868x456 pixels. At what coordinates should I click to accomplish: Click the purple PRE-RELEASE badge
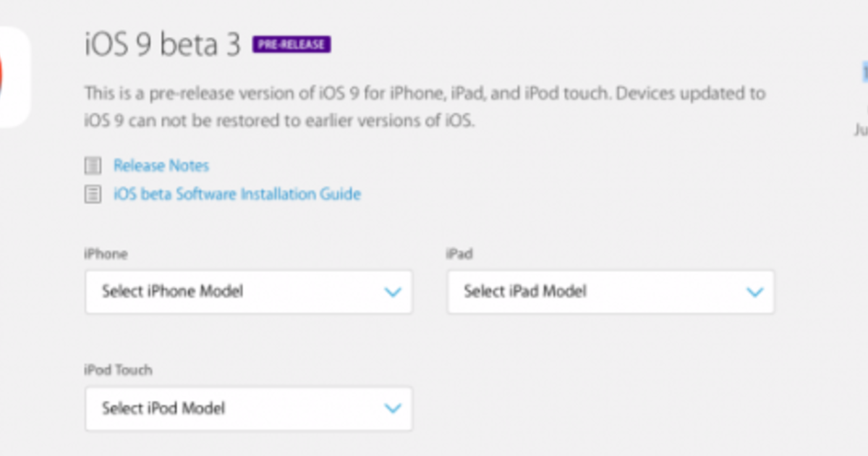coord(292,44)
